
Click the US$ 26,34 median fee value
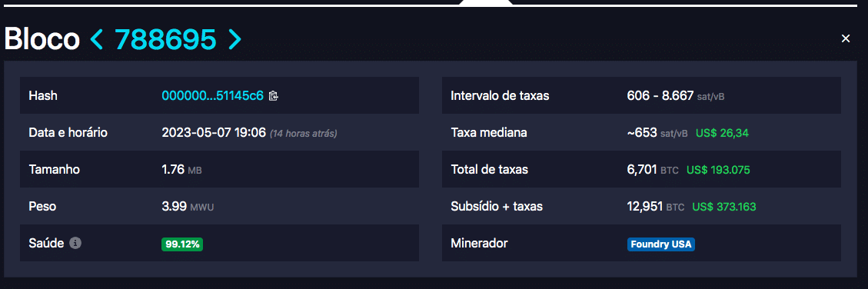click(x=722, y=133)
